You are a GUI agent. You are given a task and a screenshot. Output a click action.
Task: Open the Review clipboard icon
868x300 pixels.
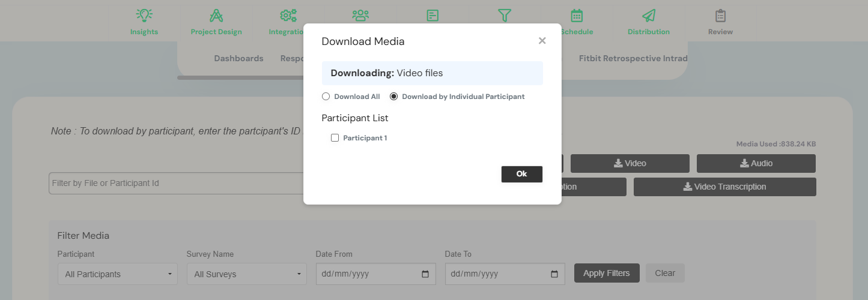coord(721,16)
